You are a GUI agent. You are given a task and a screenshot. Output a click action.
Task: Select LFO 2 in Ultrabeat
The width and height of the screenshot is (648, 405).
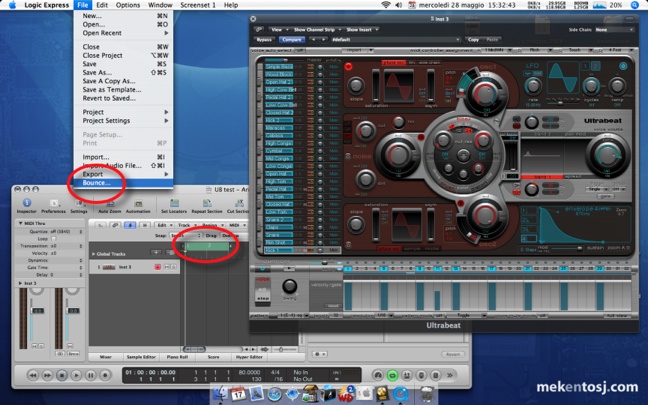[x=596, y=66]
